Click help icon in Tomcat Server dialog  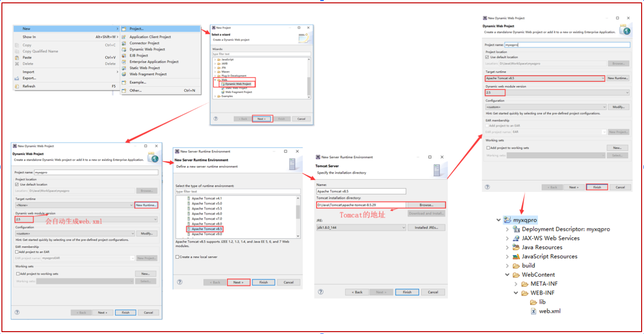click(x=321, y=292)
